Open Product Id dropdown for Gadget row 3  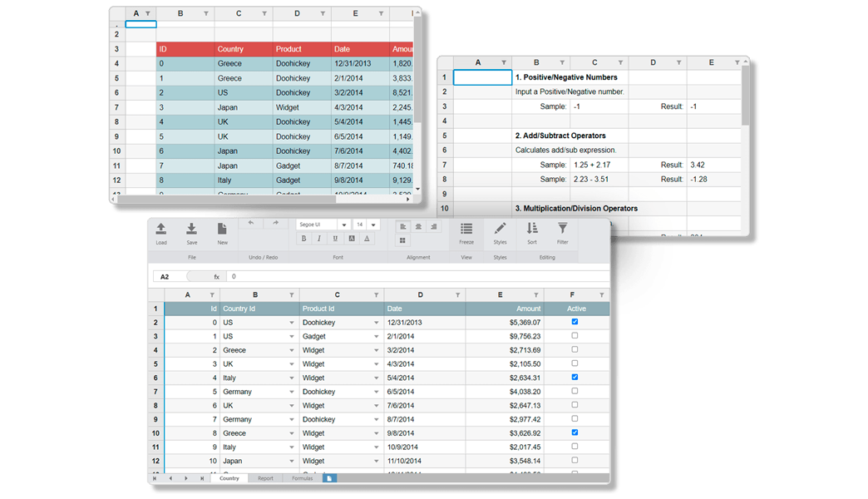tap(377, 336)
